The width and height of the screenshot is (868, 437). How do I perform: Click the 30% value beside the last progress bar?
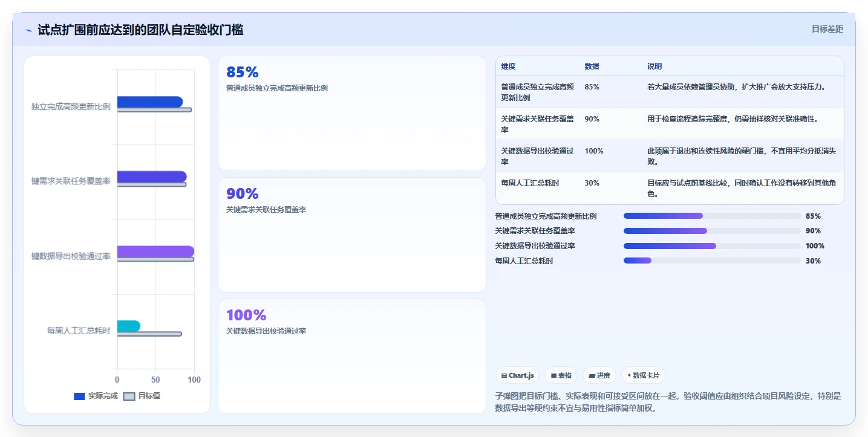point(813,261)
